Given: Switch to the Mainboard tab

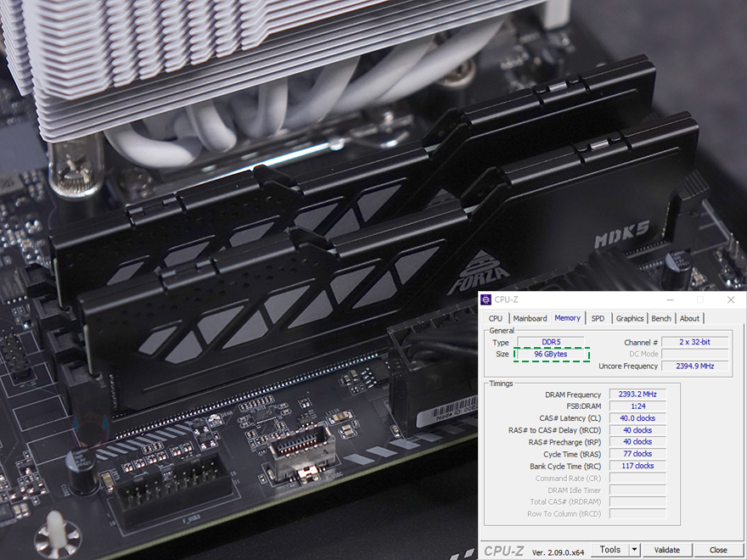Looking at the screenshot, I should click(x=530, y=318).
